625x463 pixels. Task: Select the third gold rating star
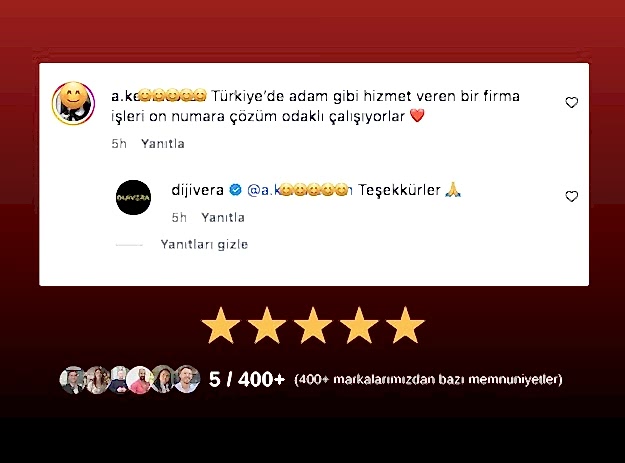313,325
